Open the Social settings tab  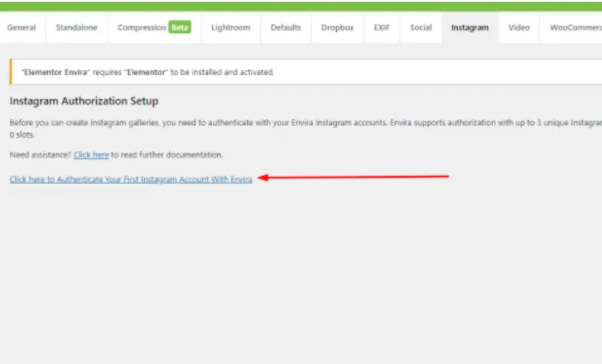click(x=421, y=28)
